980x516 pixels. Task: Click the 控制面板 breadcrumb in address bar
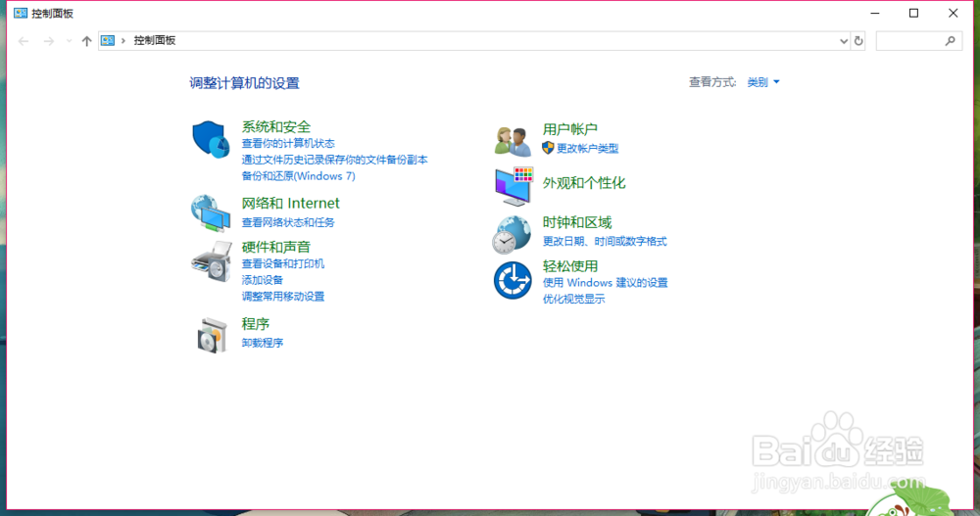tap(155, 40)
